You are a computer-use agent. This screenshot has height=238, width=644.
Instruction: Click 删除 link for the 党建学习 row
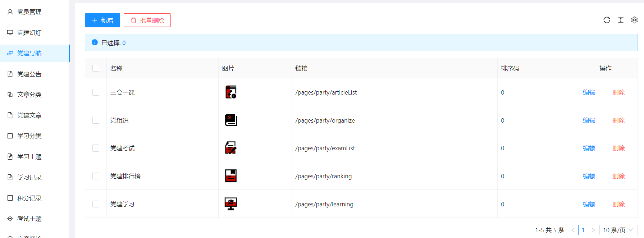pyautogui.click(x=618, y=204)
